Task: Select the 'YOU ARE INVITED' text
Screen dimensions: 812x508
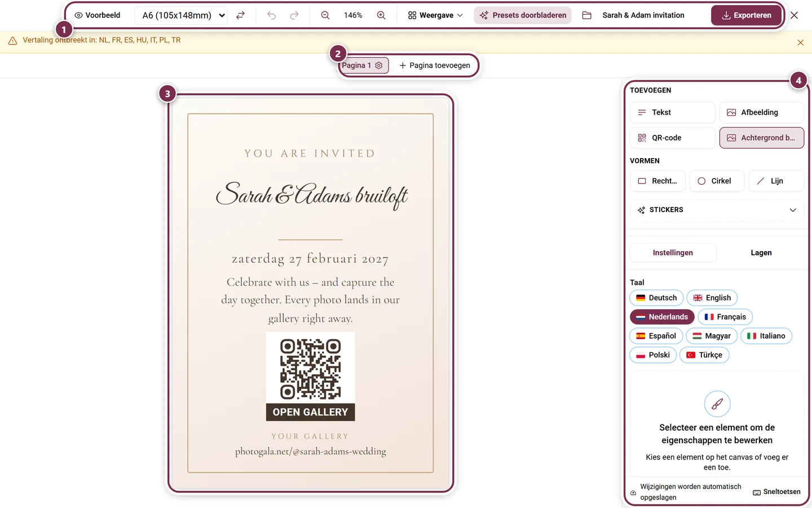Action: click(310, 154)
